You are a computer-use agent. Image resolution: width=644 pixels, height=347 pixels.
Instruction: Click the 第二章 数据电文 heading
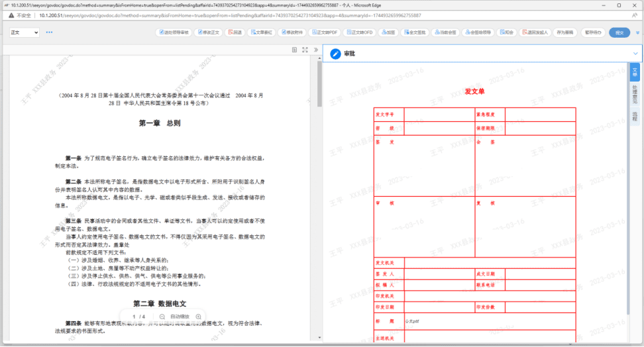coord(160,304)
